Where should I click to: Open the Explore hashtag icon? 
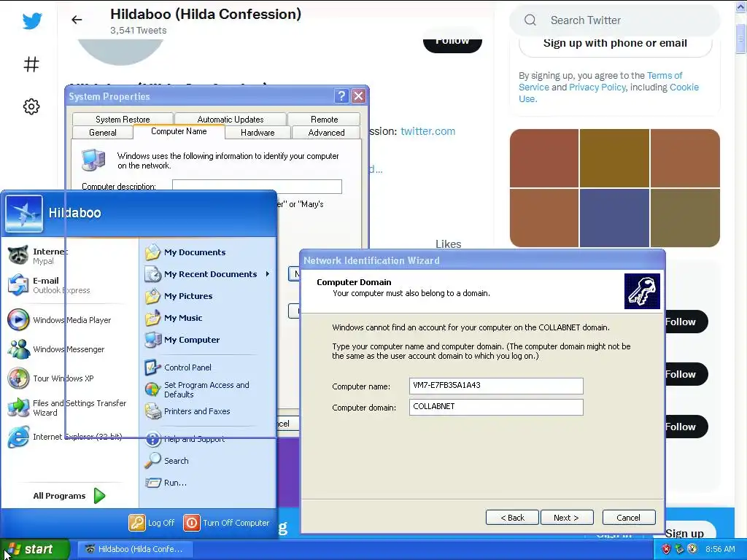[x=31, y=64]
